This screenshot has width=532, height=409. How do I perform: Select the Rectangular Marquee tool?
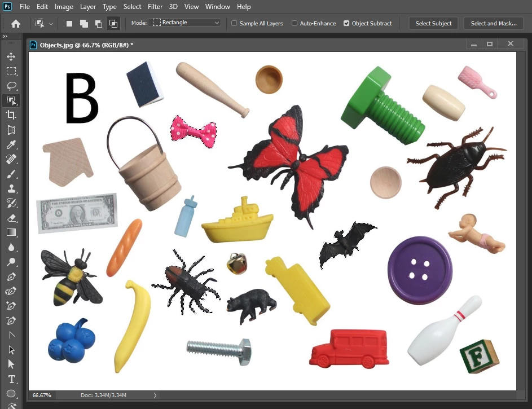(x=11, y=71)
